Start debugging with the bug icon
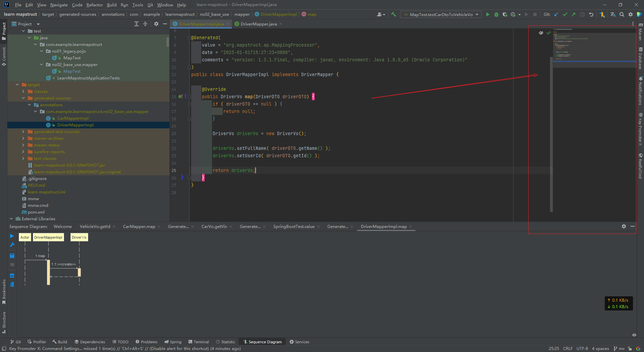Screen dimensions: 644x352 (x=496, y=14)
